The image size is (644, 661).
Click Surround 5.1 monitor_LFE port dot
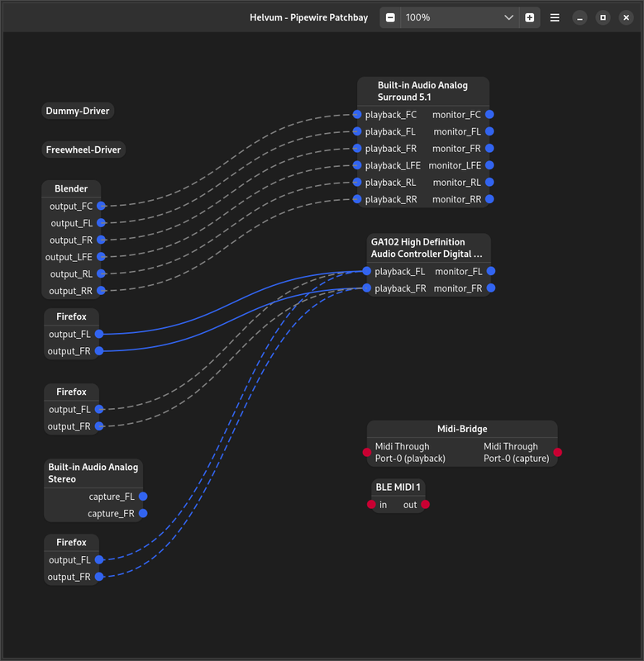point(489,165)
